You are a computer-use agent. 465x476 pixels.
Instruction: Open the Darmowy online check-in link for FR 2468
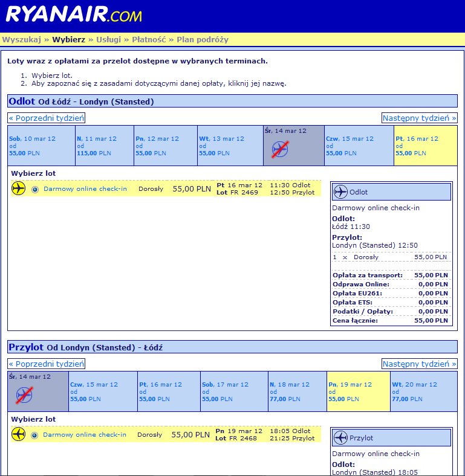pos(85,435)
